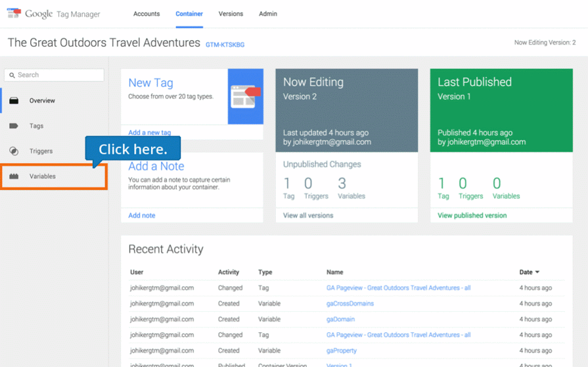Click the New Tag heading link

(150, 83)
